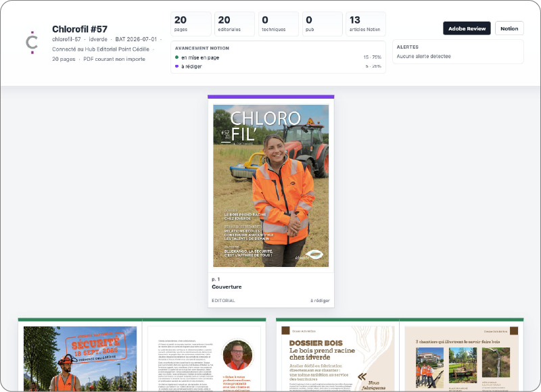The height and width of the screenshot is (392, 541).
Task: Click the '5 · 25%' progress value
Action: tap(373, 66)
